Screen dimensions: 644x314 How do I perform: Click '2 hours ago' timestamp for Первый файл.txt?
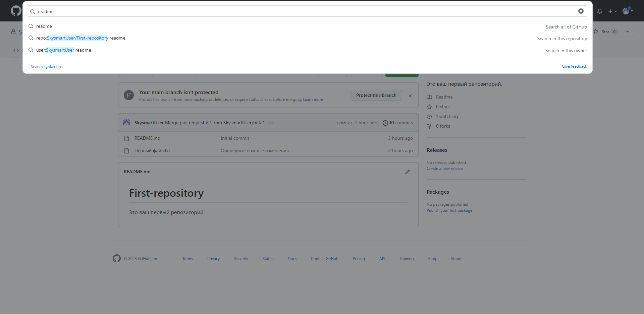(400, 150)
